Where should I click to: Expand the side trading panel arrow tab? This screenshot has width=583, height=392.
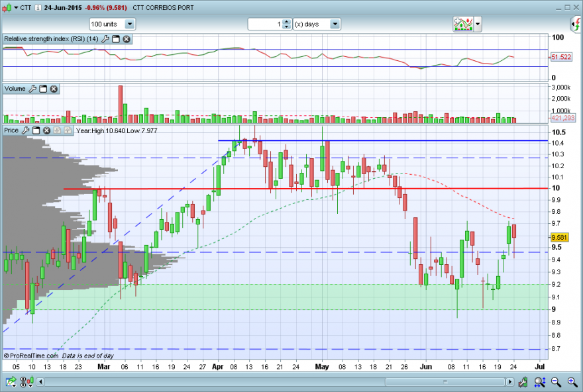click(576, 24)
